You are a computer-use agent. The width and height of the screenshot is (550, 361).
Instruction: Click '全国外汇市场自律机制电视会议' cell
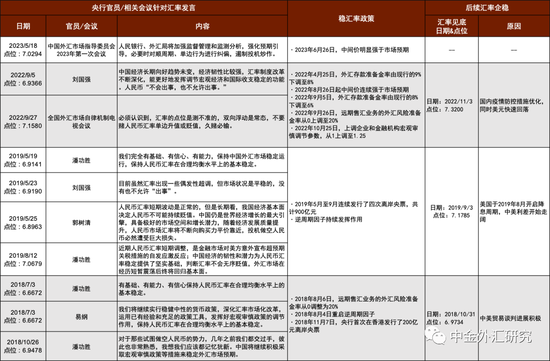coord(81,122)
